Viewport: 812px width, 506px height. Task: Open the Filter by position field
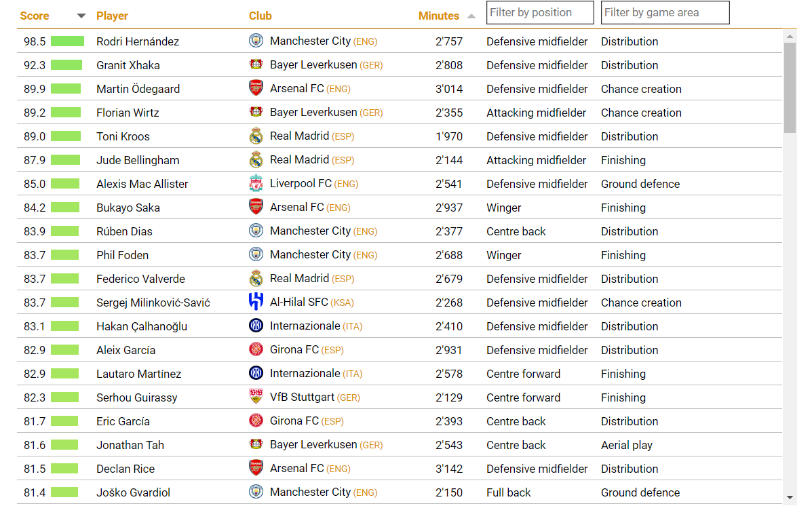click(x=540, y=12)
